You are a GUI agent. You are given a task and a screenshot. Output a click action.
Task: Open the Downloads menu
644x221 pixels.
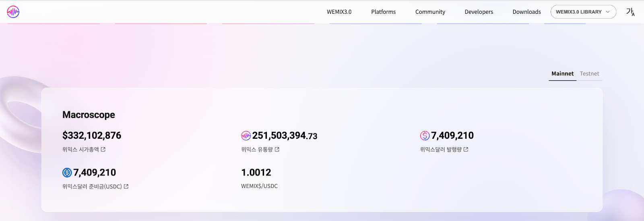526,12
